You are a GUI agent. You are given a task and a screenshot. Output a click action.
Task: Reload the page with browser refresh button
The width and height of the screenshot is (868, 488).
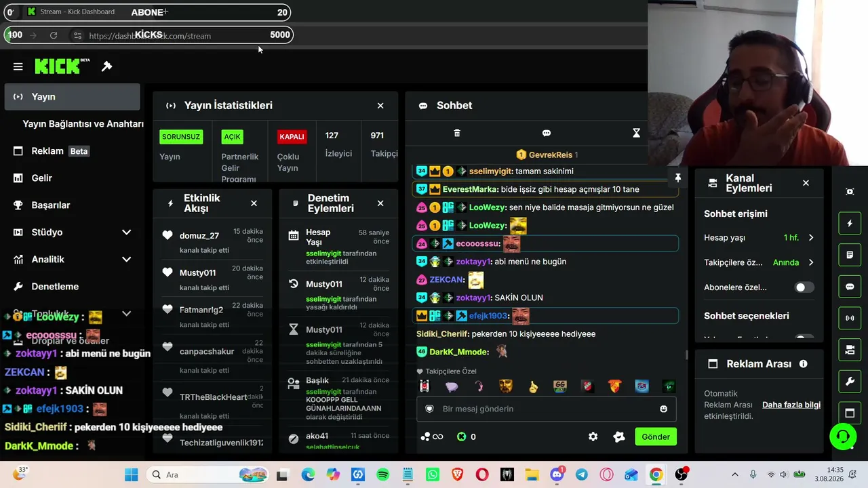click(54, 35)
